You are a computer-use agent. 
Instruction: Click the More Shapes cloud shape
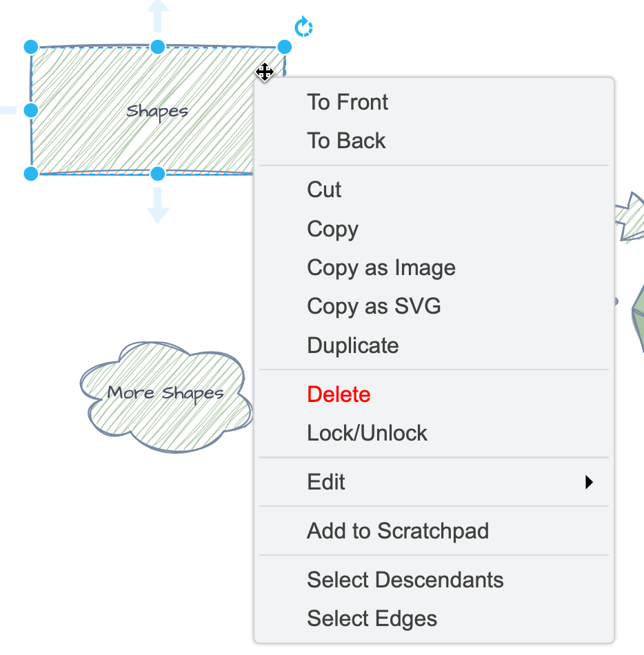point(165,393)
